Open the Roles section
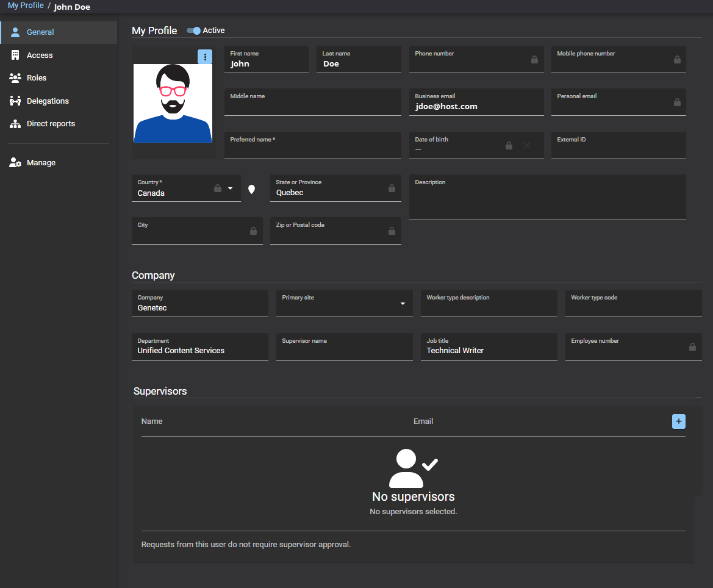The width and height of the screenshot is (713, 588). tap(59, 77)
